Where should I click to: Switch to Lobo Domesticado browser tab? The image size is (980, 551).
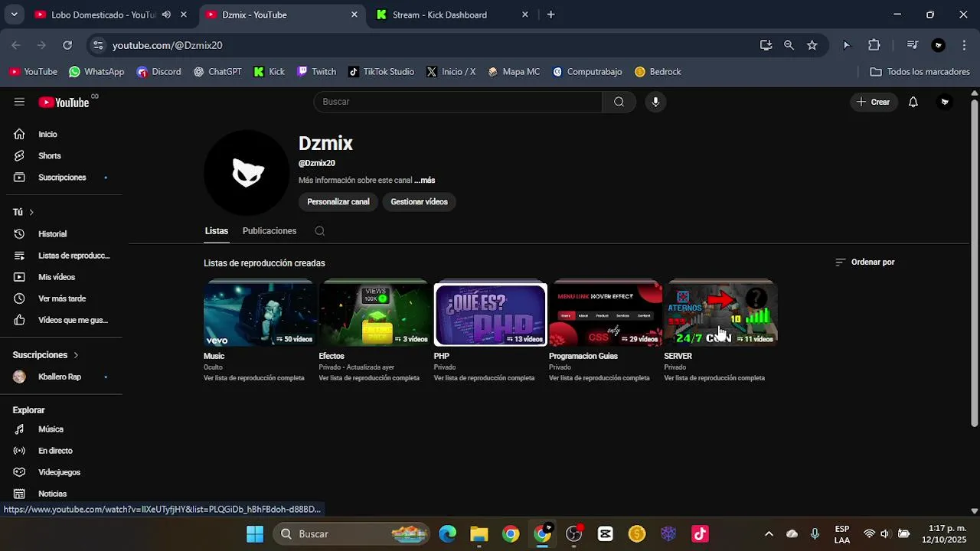(102, 15)
